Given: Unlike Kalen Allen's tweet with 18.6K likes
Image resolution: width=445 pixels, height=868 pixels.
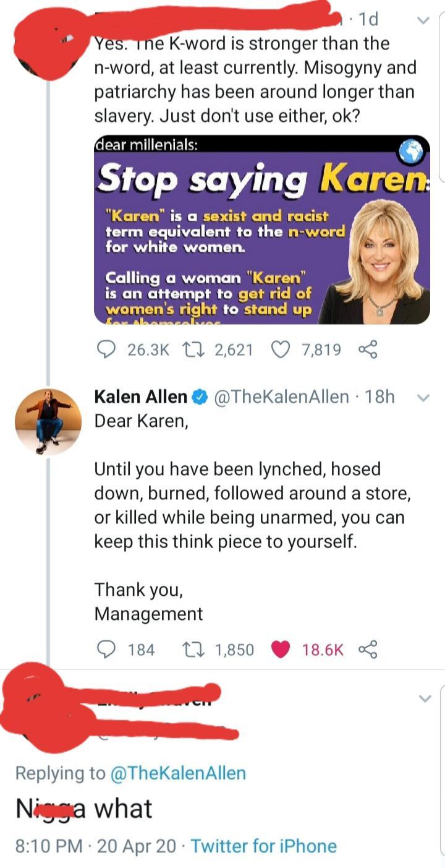Looking at the screenshot, I should 282,649.
